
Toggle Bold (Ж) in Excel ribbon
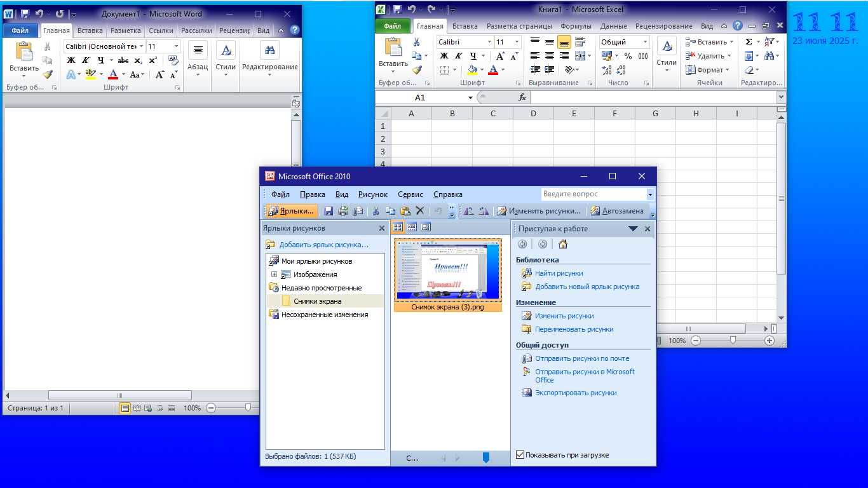(444, 56)
